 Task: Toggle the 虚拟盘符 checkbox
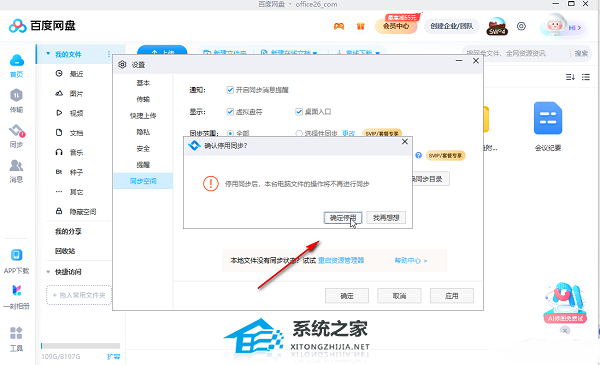[x=230, y=112]
